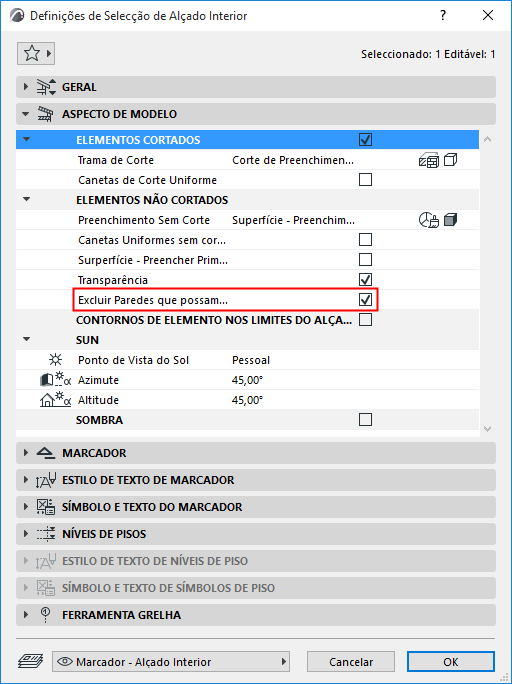The image size is (512, 684).
Task: Select the Trama de Corte row label
Action: 116,160
